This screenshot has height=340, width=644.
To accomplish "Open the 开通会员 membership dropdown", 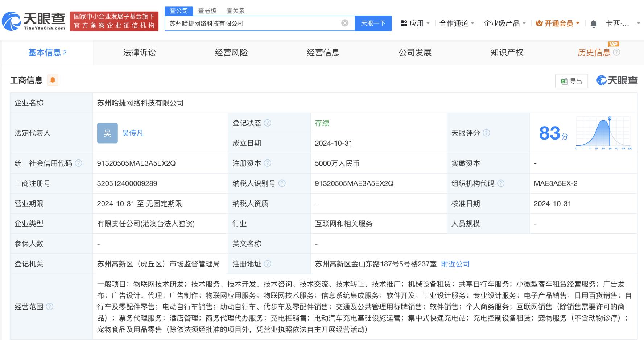I will point(558,24).
